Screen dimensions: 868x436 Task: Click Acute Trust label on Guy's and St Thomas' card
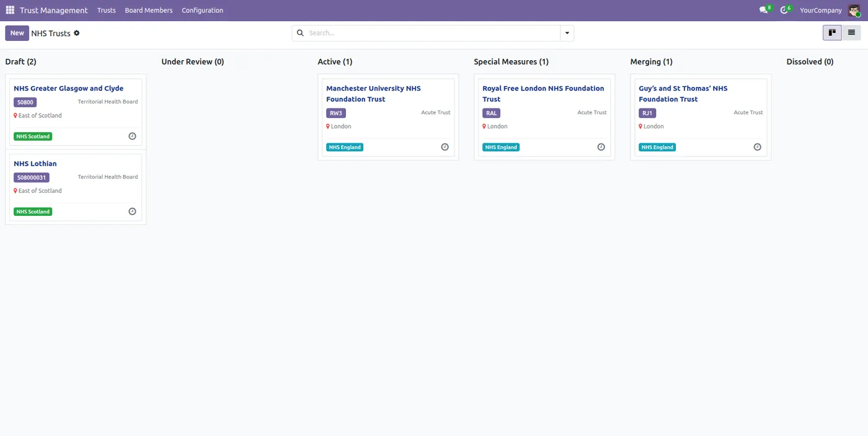(x=748, y=112)
